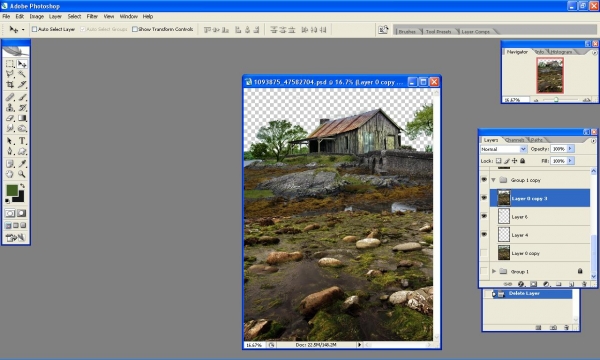Open the blend mode Normal dropdown

click(504, 149)
